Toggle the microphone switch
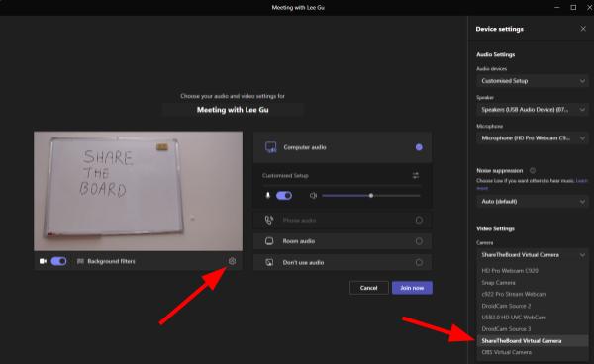Screen dimensions: 594x364 click(x=284, y=195)
